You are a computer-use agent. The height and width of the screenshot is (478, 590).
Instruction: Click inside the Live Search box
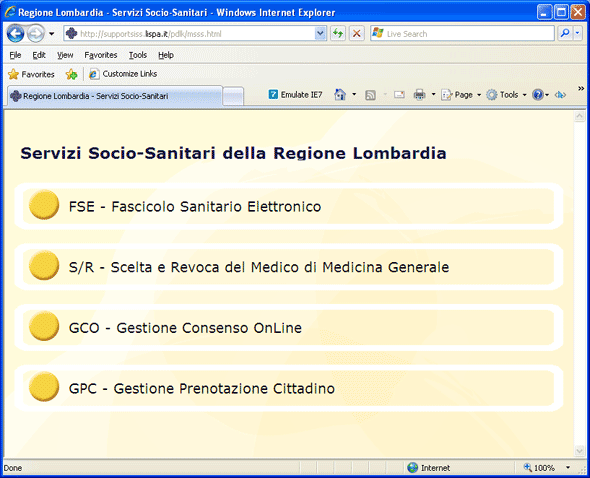(462, 34)
